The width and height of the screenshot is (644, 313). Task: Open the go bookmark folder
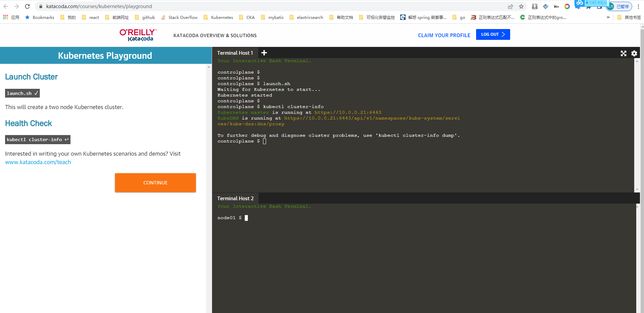coord(459,17)
